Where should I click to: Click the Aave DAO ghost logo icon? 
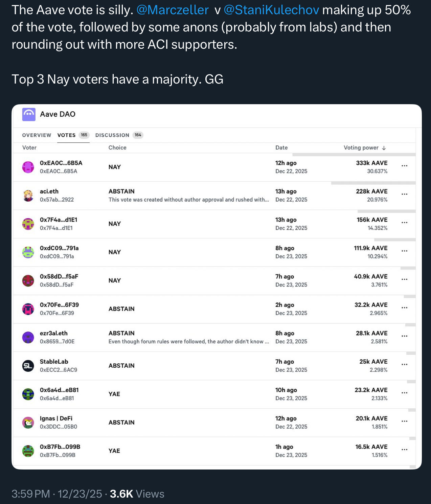coord(29,114)
